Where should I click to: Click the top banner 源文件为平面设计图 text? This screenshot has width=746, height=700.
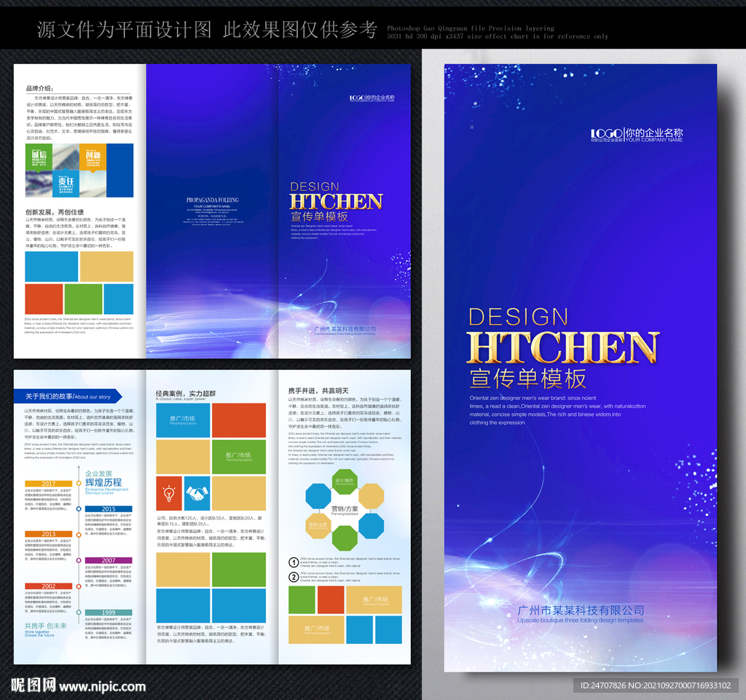[x=124, y=29]
